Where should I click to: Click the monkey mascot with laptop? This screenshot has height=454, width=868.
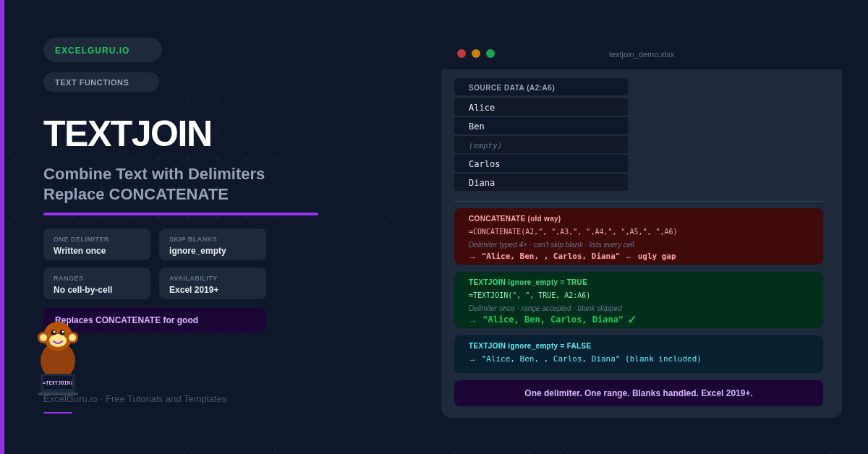(x=58, y=356)
